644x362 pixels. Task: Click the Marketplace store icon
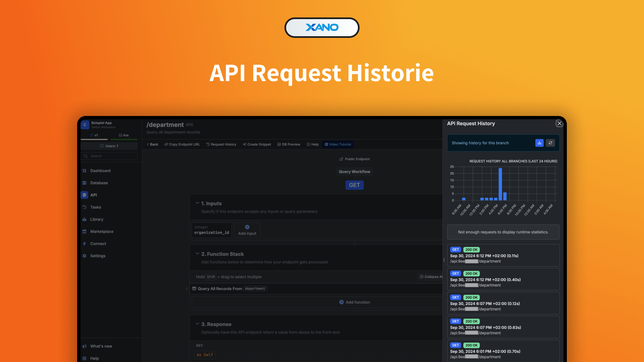[x=85, y=232]
